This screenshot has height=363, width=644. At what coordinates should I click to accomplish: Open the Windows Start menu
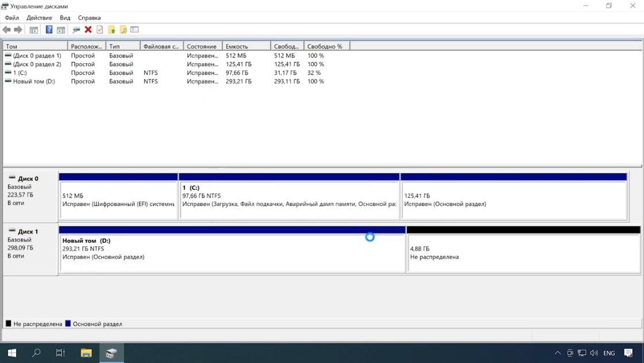click(x=12, y=353)
